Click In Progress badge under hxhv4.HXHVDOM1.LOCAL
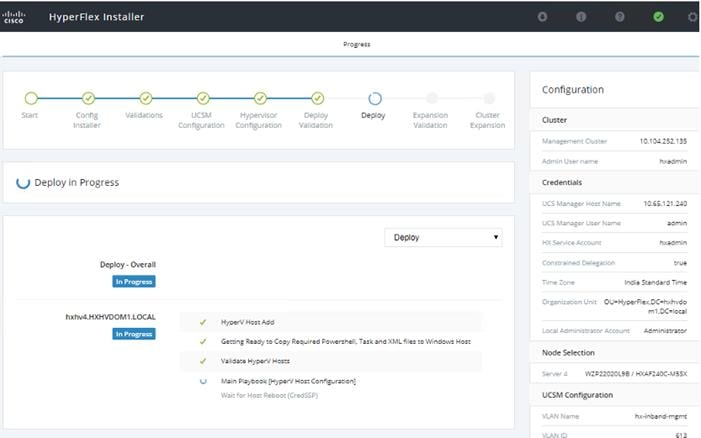 pos(134,334)
